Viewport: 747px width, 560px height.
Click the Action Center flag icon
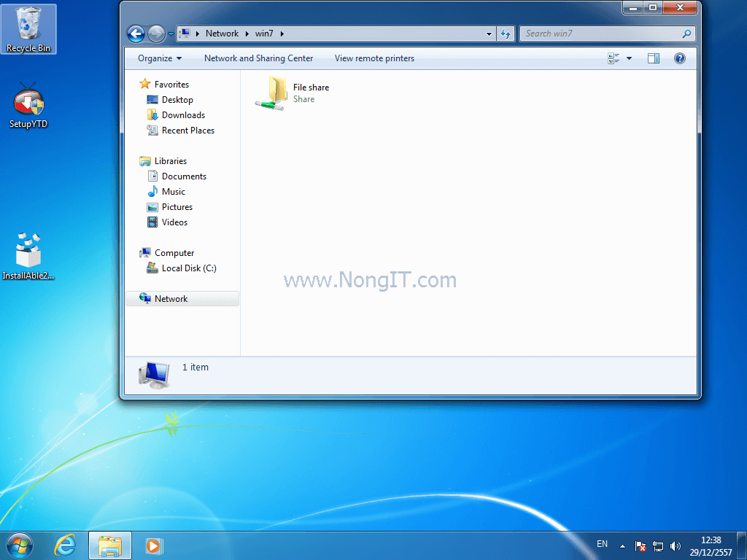pos(640,546)
